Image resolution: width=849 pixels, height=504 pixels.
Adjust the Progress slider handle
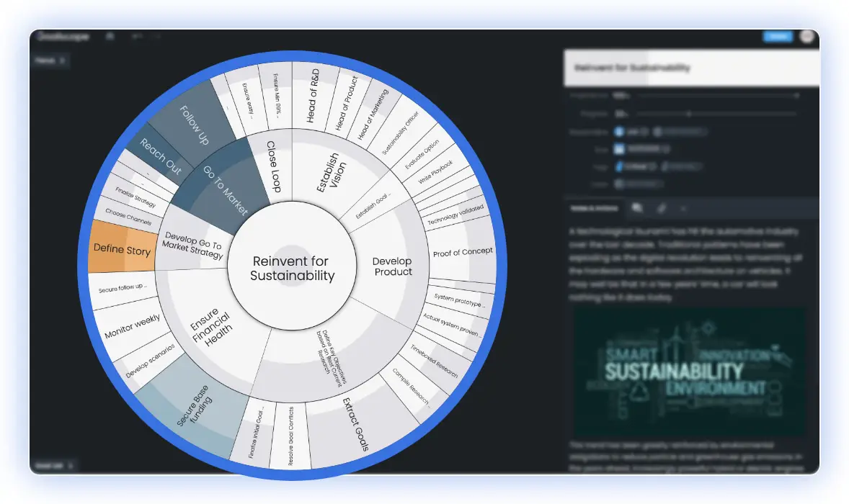click(x=689, y=114)
